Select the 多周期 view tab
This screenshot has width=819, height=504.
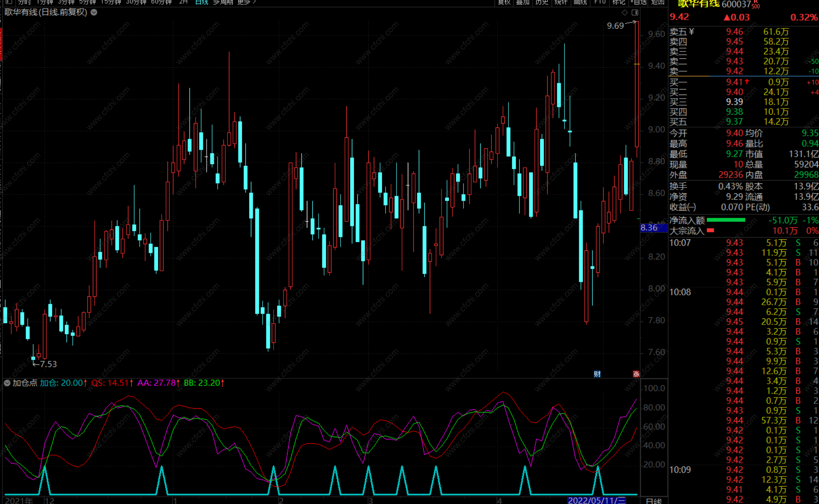[x=223, y=2]
